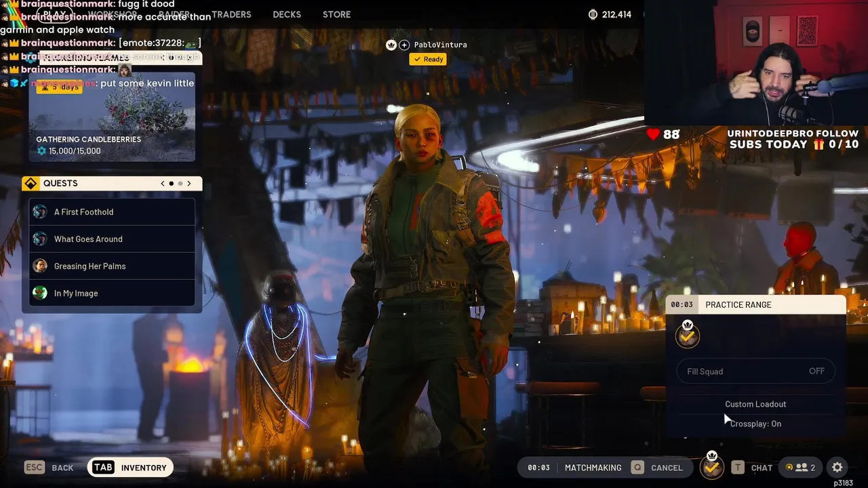868x488 pixels.
Task: Open the A First Foothold quest
Action: coord(112,212)
